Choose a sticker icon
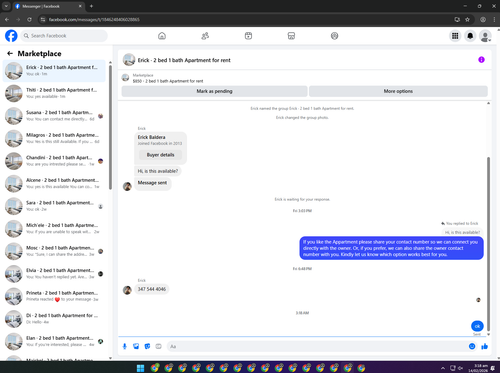Screen dimensions: 500x373 click(147, 346)
